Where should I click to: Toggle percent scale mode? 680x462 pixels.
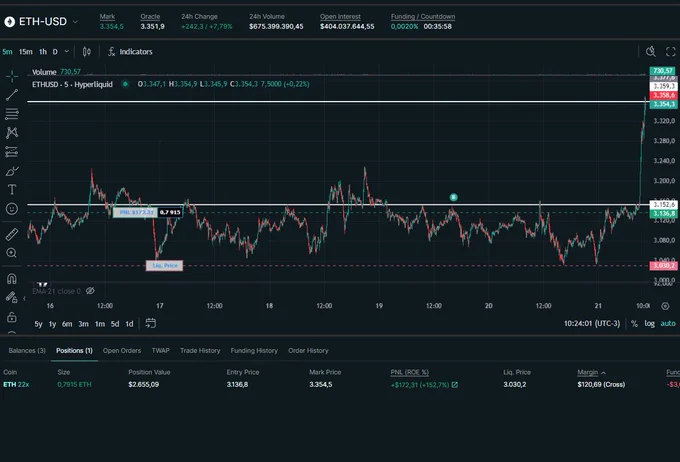click(634, 324)
